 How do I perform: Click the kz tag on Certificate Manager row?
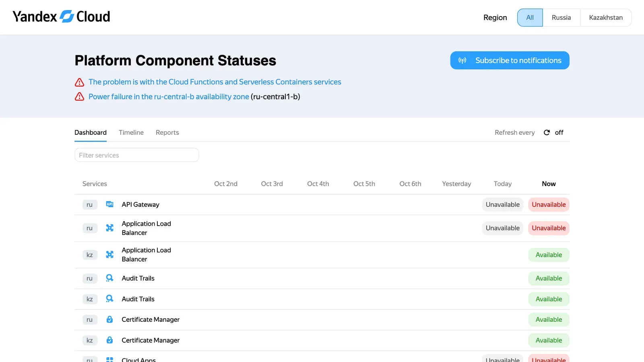pos(90,340)
